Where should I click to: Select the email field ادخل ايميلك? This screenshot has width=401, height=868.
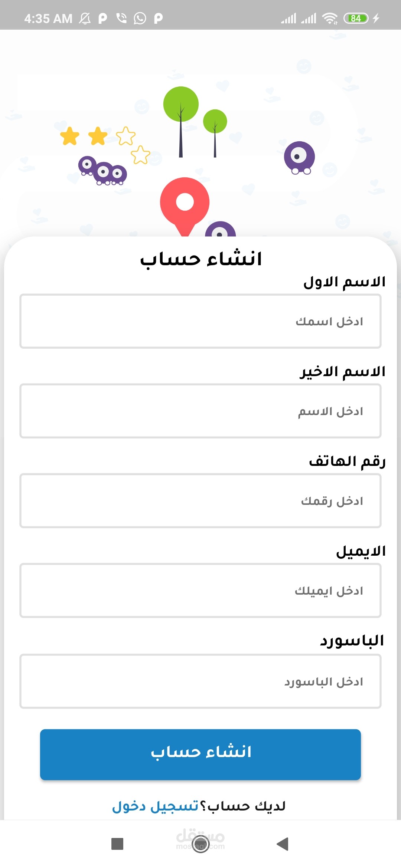coord(200,591)
